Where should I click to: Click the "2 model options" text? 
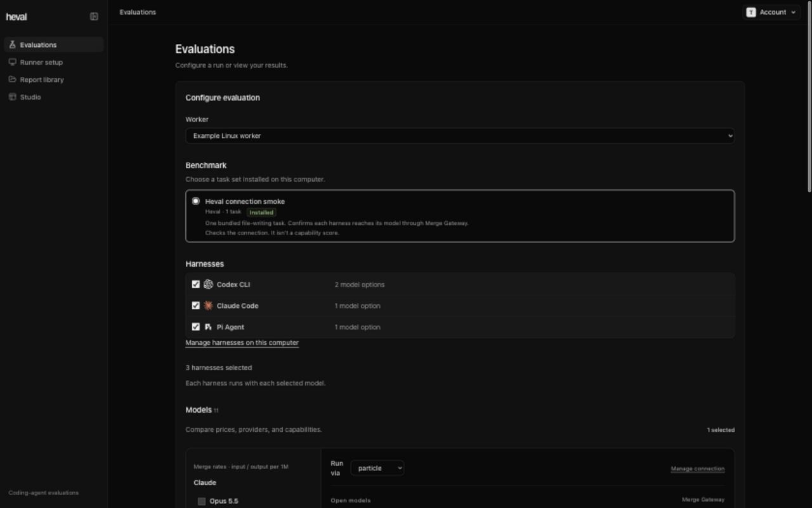coord(360,284)
